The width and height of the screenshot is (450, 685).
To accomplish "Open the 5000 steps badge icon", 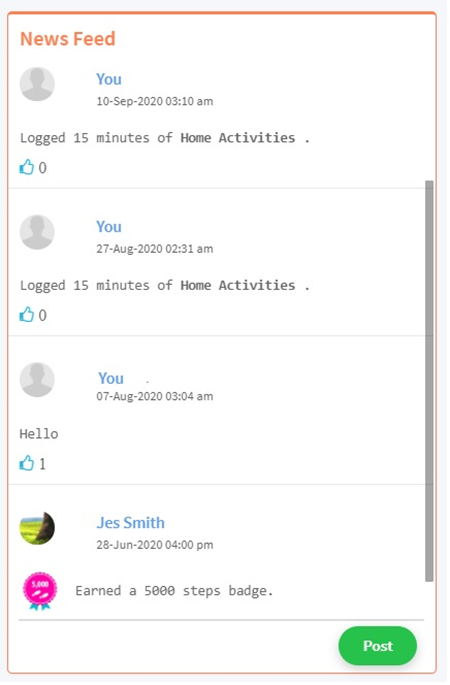I will (40, 592).
